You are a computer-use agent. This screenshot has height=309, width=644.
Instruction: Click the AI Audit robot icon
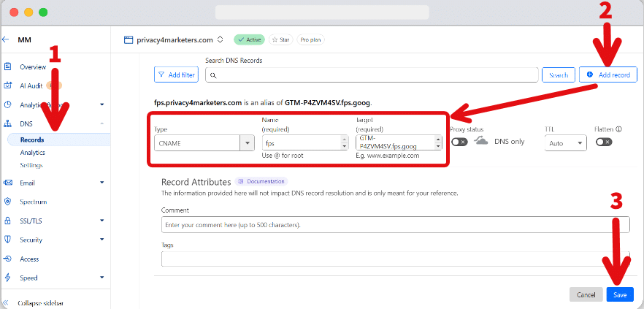pos(7,85)
